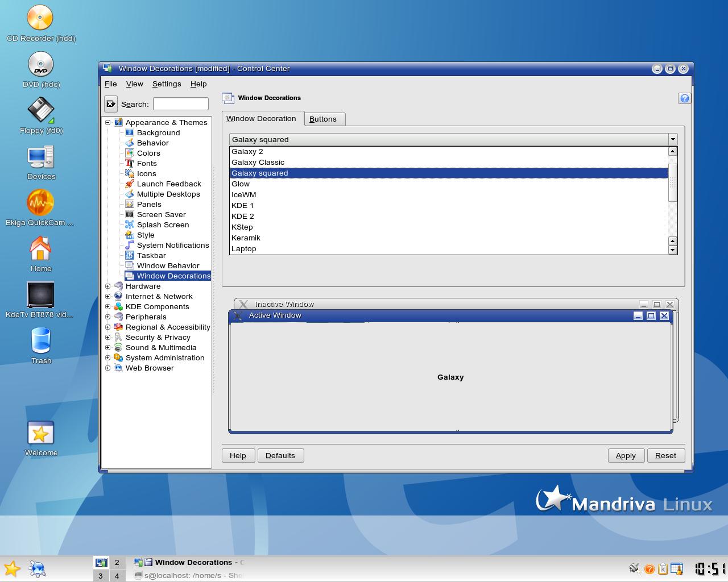The image size is (728, 582).
Task: Open the File menu
Action: point(110,84)
